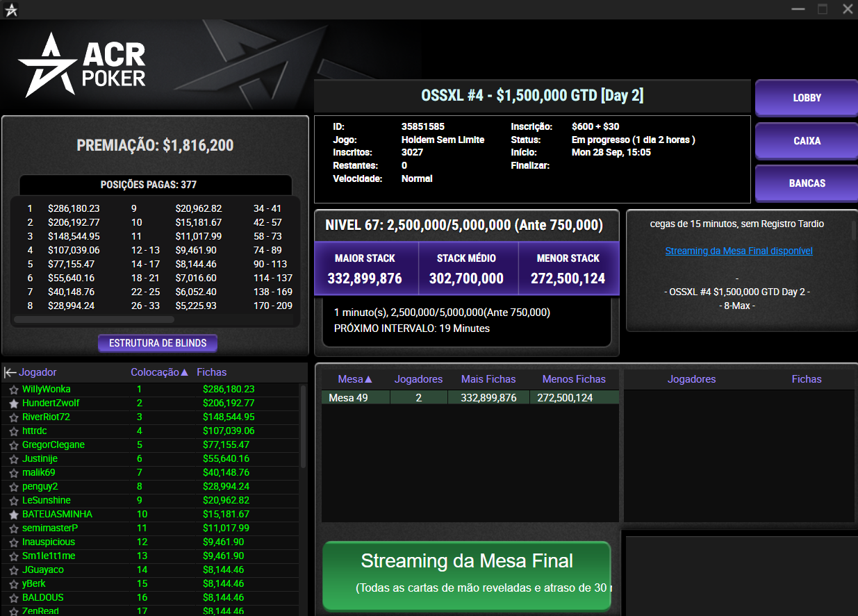The height and width of the screenshot is (616, 858).
Task: Sort table players by right Jogadores header
Action: [x=691, y=379]
